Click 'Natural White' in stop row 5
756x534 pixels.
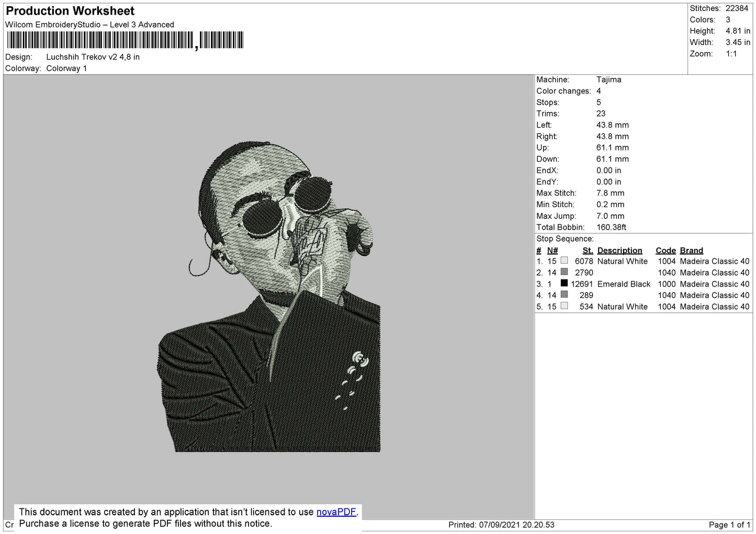pyautogui.click(x=623, y=307)
